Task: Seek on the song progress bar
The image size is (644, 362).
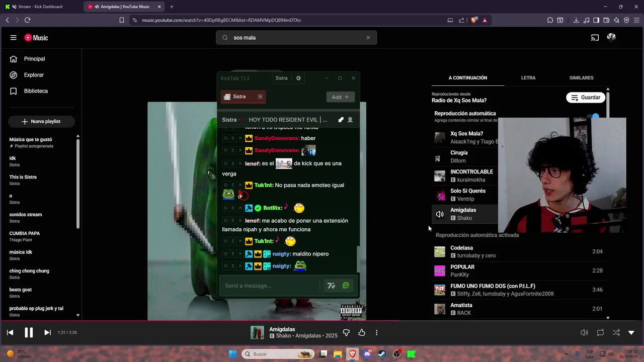Action: 322,320
